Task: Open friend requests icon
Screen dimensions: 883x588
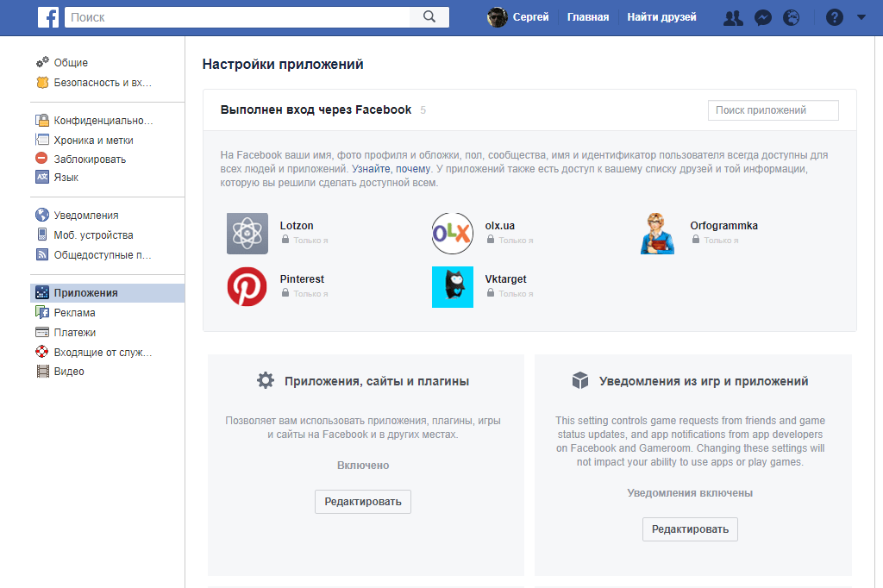Action: pos(733,17)
